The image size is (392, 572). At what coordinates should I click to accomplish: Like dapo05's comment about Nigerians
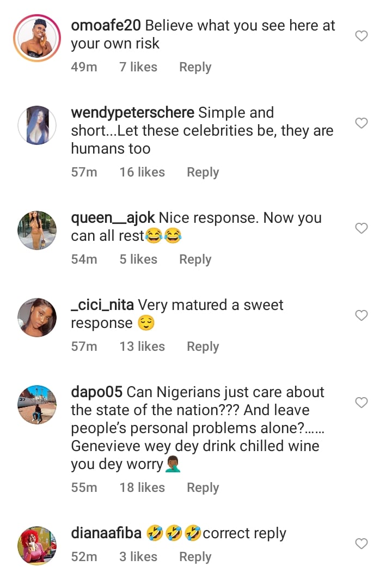point(362,403)
